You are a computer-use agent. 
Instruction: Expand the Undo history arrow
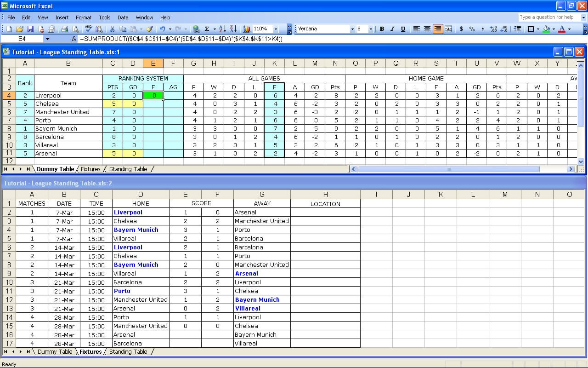coord(170,29)
